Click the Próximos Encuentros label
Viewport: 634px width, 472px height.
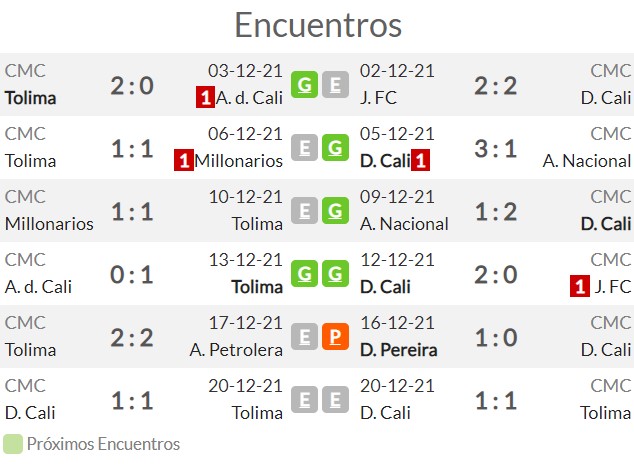pos(103,444)
